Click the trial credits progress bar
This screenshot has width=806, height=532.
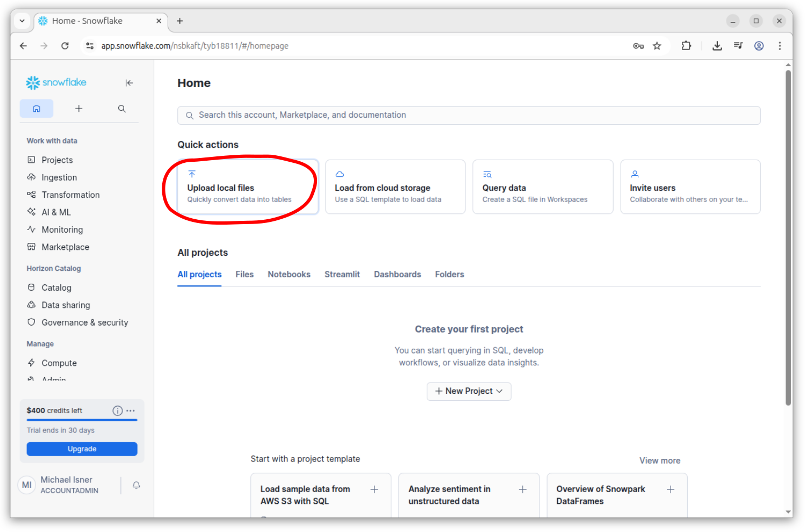click(82, 420)
